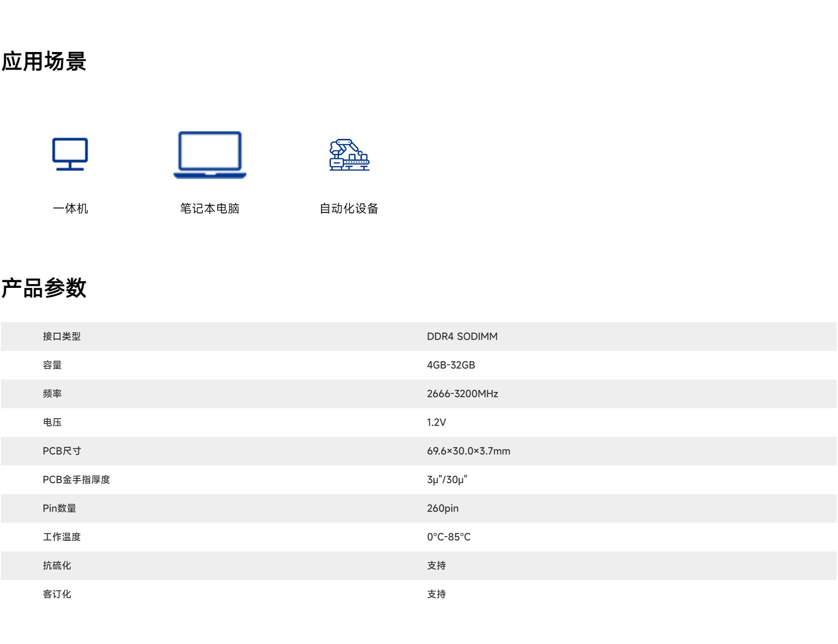Click the laptop computer icon
This screenshot has height=644, width=838.
(x=210, y=155)
